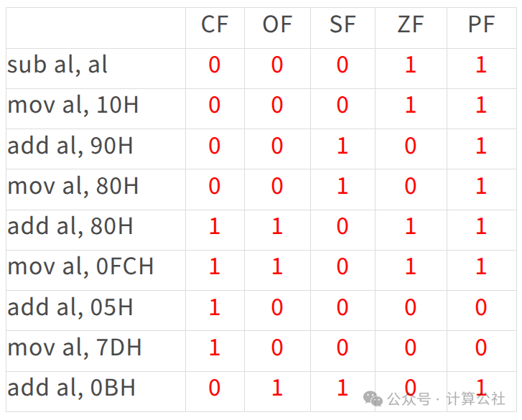522x420 pixels.
Task: Select the 'add al, 90H' instruction cell
Action: 96,149
